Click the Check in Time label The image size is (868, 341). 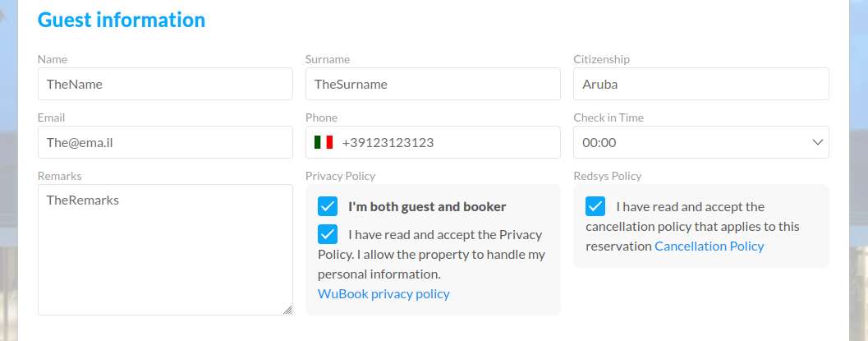tap(608, 118)
